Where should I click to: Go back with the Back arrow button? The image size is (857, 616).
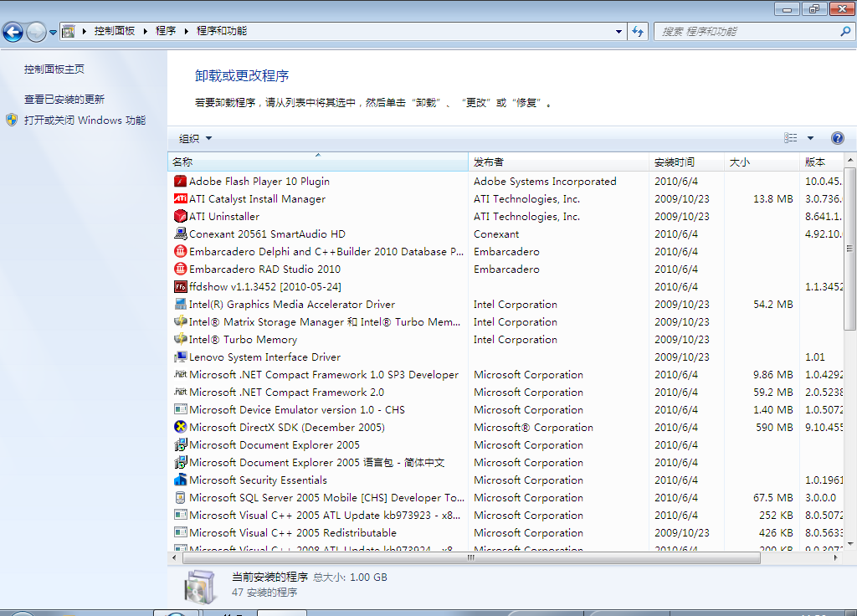[13, 32]
